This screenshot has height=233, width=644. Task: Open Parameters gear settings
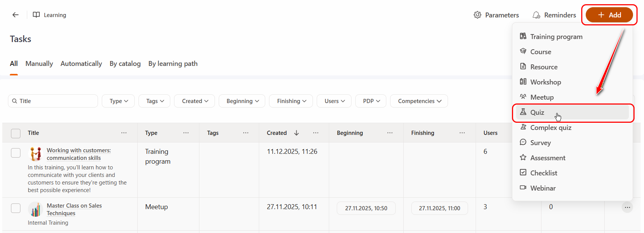[x=478, y=15]
